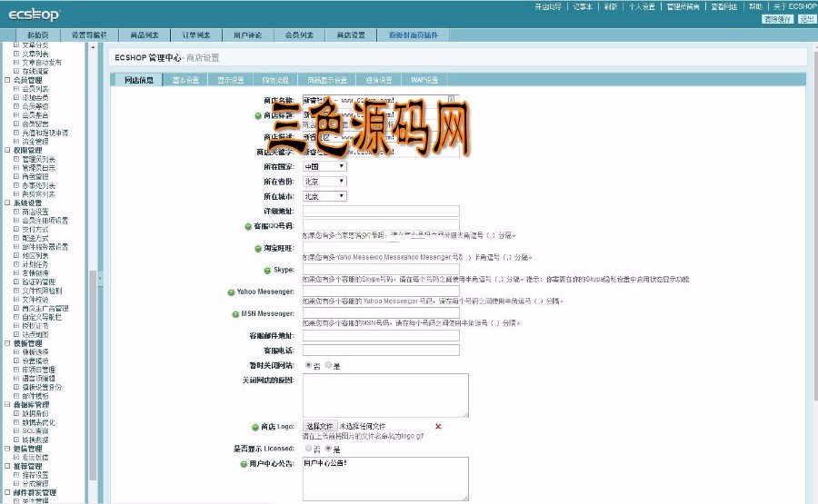Click the help icon beside 商店 Logo
The width and height of the screenshot is (818, 504).
(255, 427)
